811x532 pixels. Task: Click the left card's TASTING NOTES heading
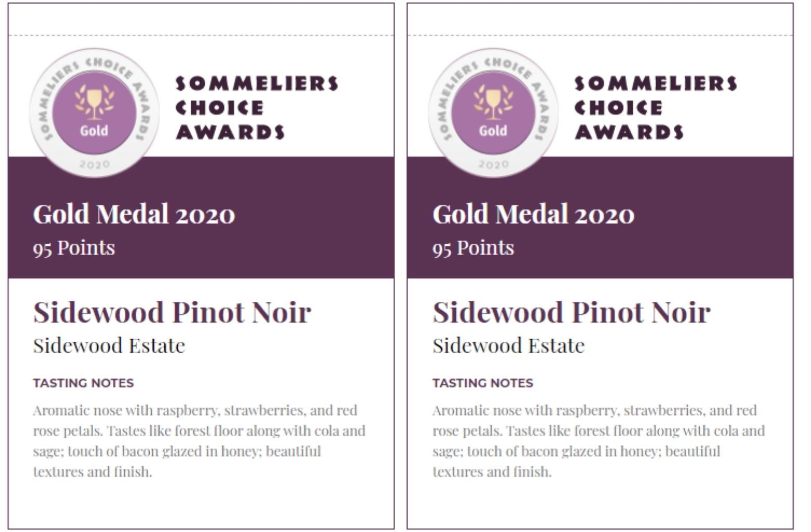[x=84, y=383]
